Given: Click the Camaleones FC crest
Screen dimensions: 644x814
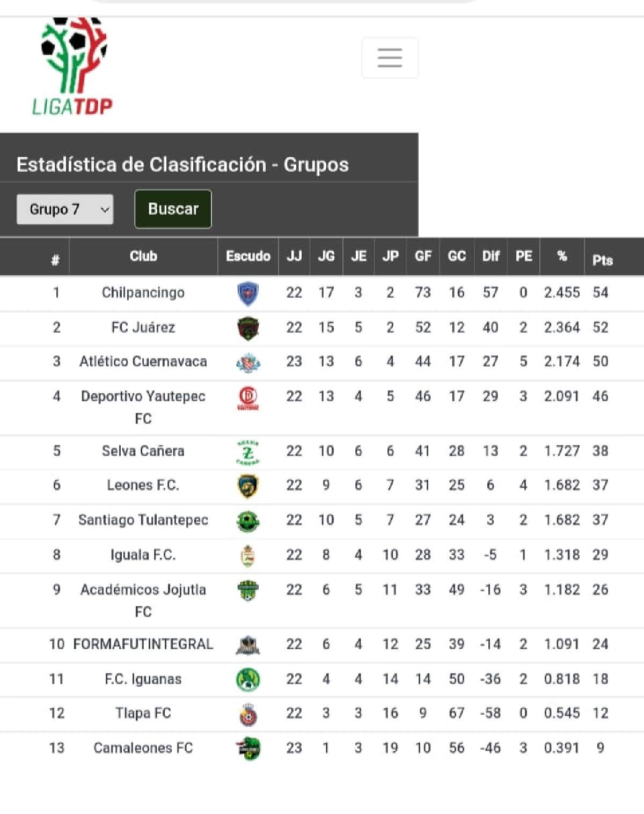Looking at the screenshot, I should (x=248, y=749).
